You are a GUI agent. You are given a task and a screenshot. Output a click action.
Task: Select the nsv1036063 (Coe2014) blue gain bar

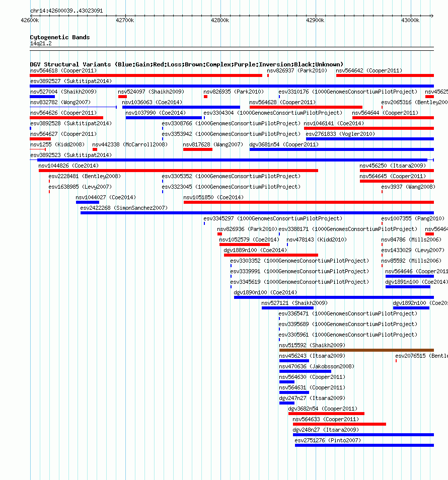pyautogui.click(x=181, y=107)
